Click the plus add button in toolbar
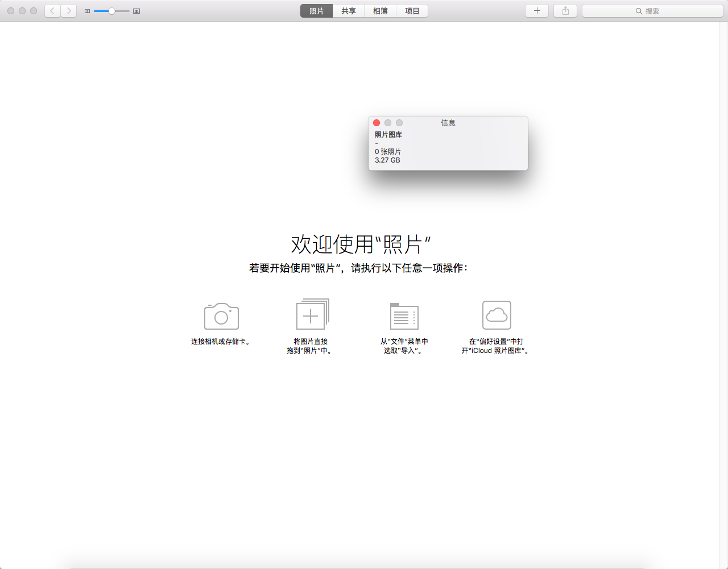The image size is (728, 569). click(x=537, y=11)
